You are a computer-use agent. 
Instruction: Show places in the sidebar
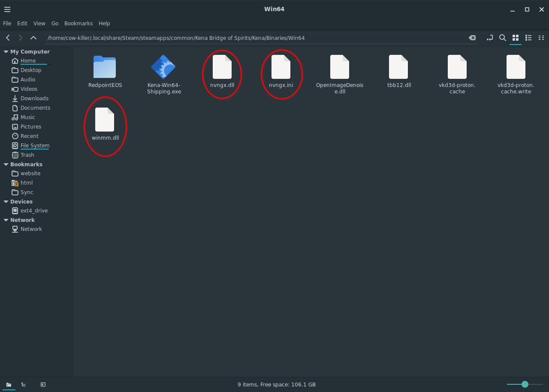(9, 385)
